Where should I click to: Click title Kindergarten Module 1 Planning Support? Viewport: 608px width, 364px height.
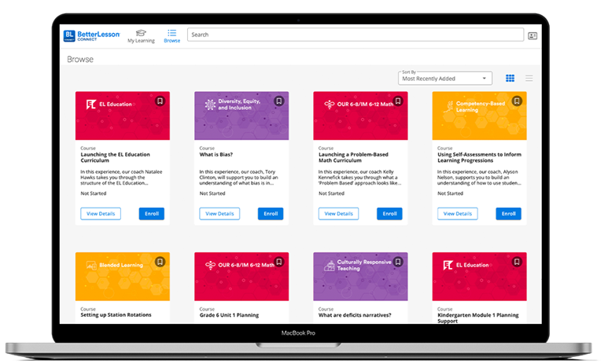coord(477,318)
